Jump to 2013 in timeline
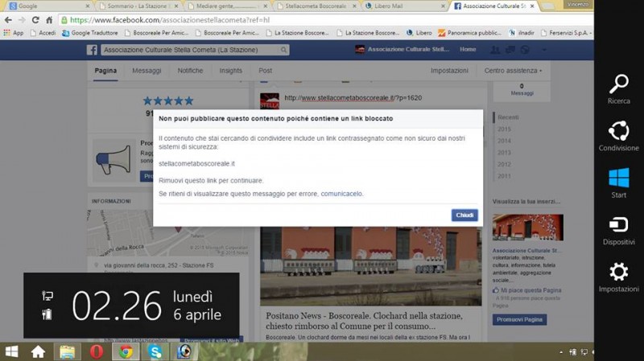644x361 pixels. click(x=505, y=153)
